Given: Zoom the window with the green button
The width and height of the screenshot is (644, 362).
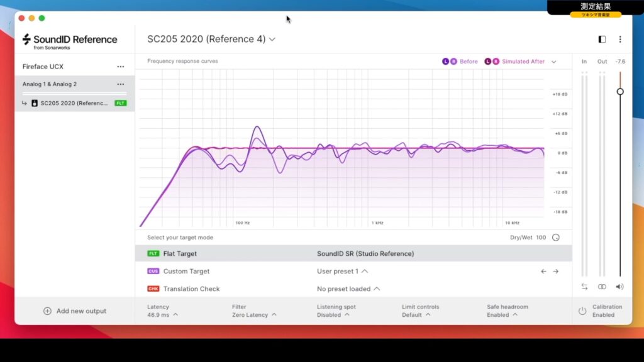Looking at the screenshot, I should coord(42,18).
